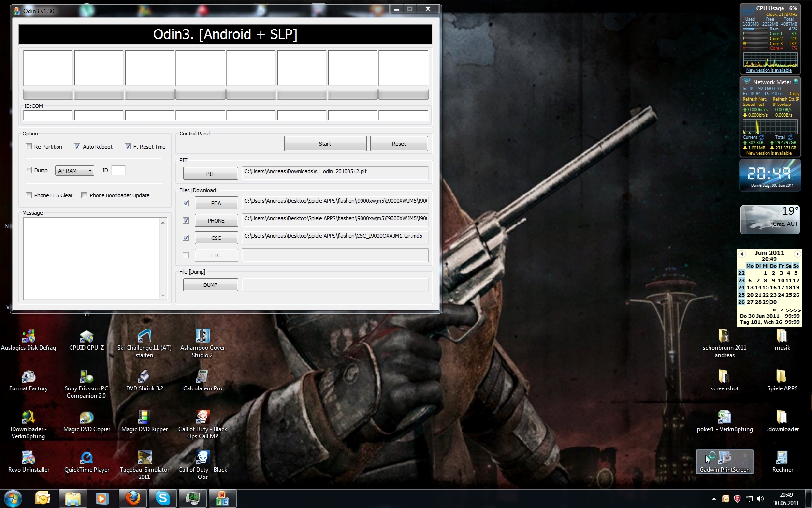Open Spiele APPS desktop folder
This screenshot has width=812, height=508.
[783, 381]
